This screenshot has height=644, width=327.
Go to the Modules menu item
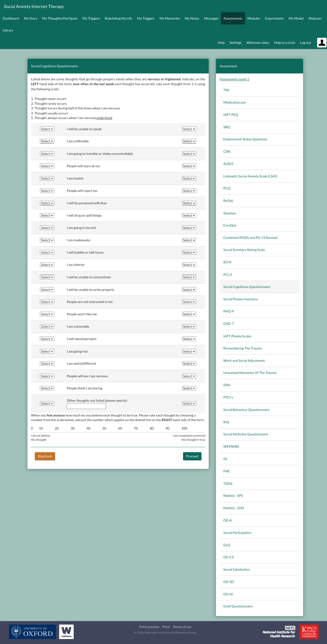tap(253, 18)
